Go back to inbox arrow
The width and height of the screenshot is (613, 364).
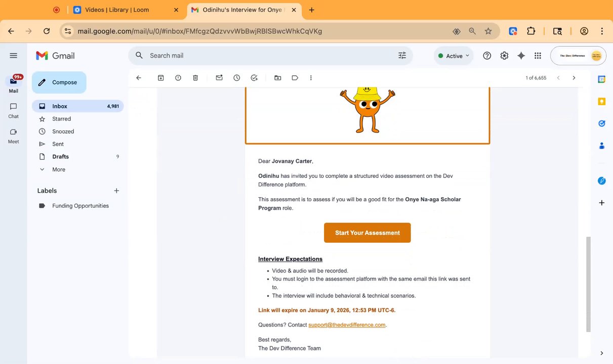139,78
